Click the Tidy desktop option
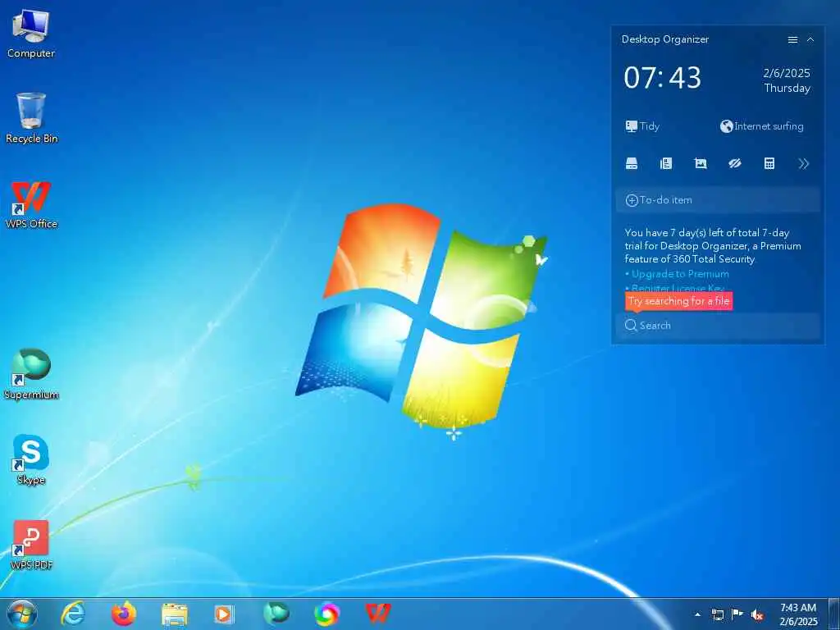Screen dimensions: 840x630 pyautogui.click(x=642, y=126)
